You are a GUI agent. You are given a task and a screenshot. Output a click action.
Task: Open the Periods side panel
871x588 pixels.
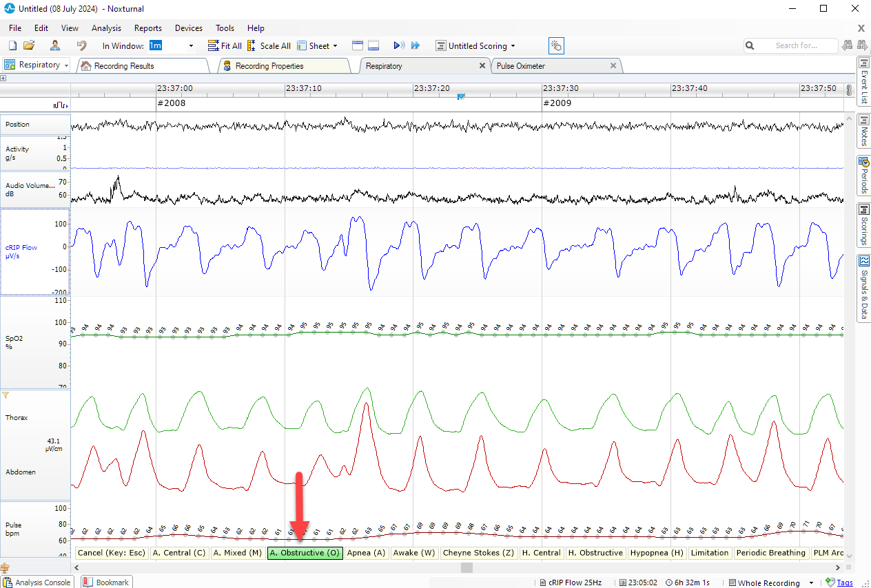(x=863, y=175)
